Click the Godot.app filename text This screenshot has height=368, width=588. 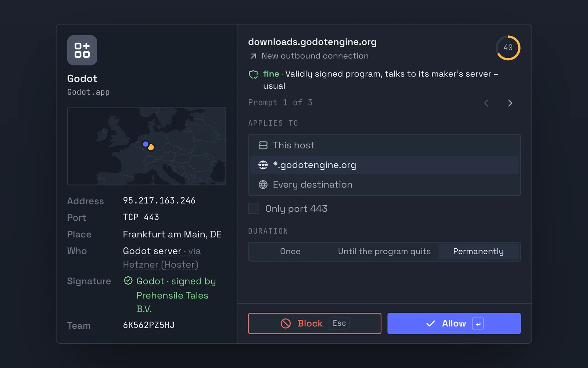tap(88, 92)
